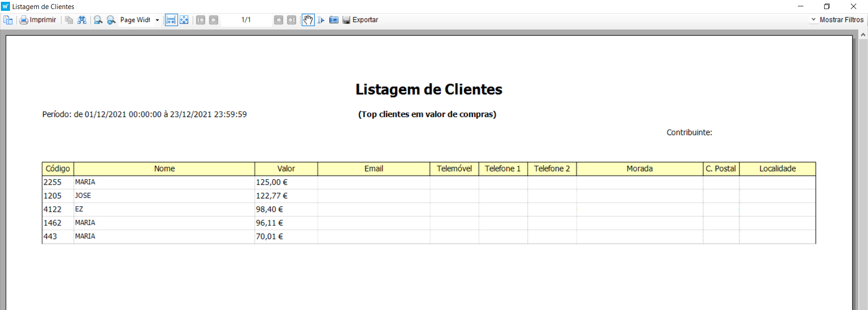Toggle the hand pan tool
868x310 pixels.
[308, 20]
